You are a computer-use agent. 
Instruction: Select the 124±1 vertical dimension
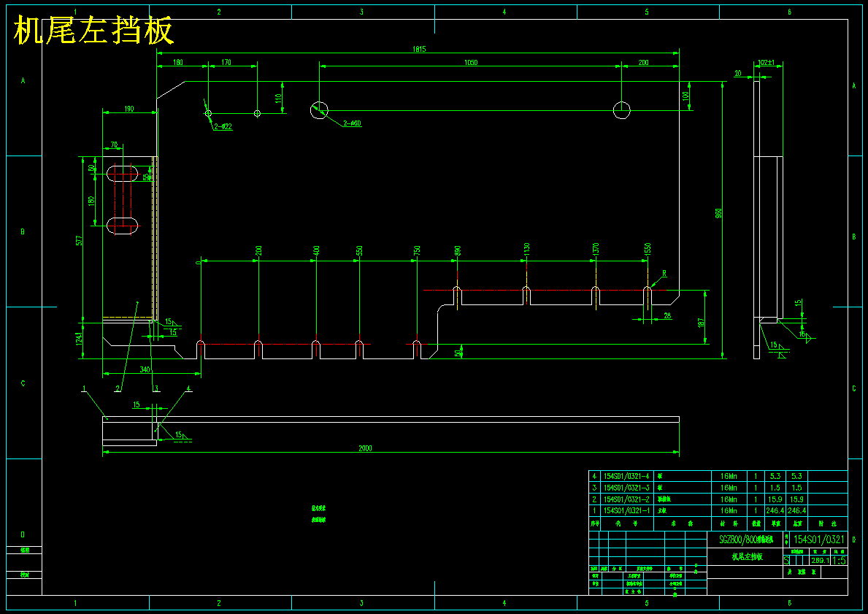coord(79,337)
